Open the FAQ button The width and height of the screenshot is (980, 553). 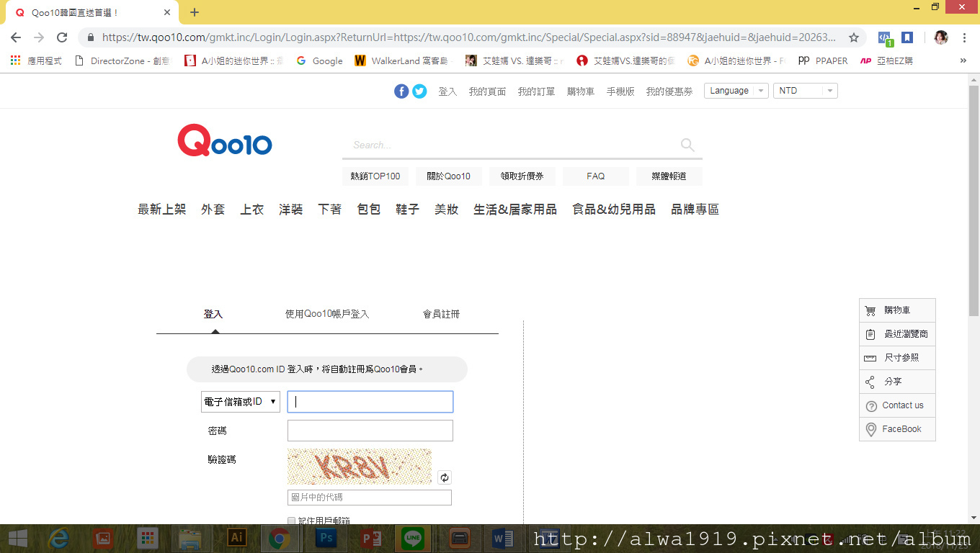coord(596,176)
